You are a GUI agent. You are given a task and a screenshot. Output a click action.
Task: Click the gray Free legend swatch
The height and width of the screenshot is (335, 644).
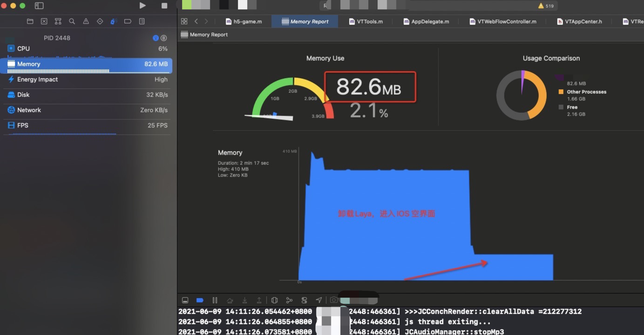[561, 107]
